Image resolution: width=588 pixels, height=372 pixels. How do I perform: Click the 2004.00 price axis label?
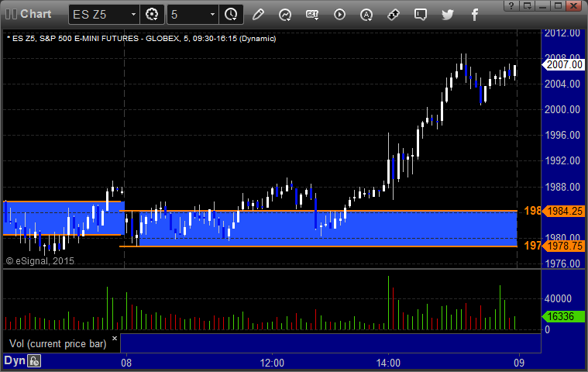pos(562,84)
